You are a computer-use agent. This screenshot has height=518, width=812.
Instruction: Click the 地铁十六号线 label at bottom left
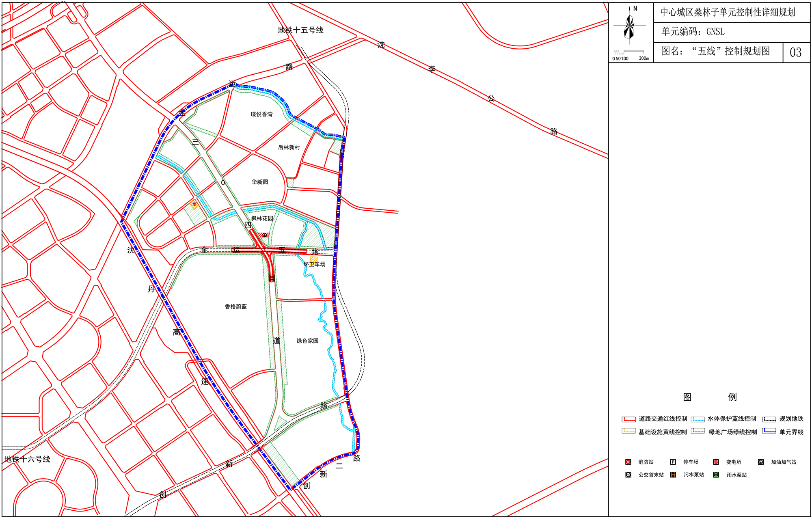pos(27,460)
